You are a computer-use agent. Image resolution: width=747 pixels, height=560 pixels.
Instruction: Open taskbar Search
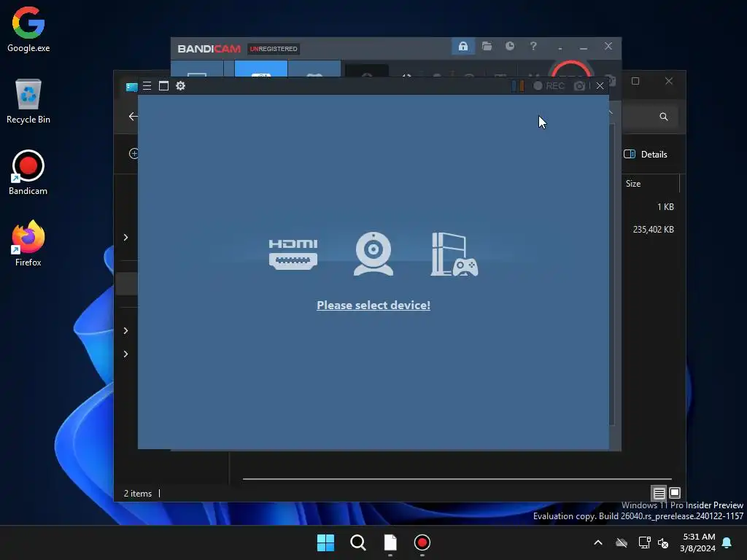(357, 542)
